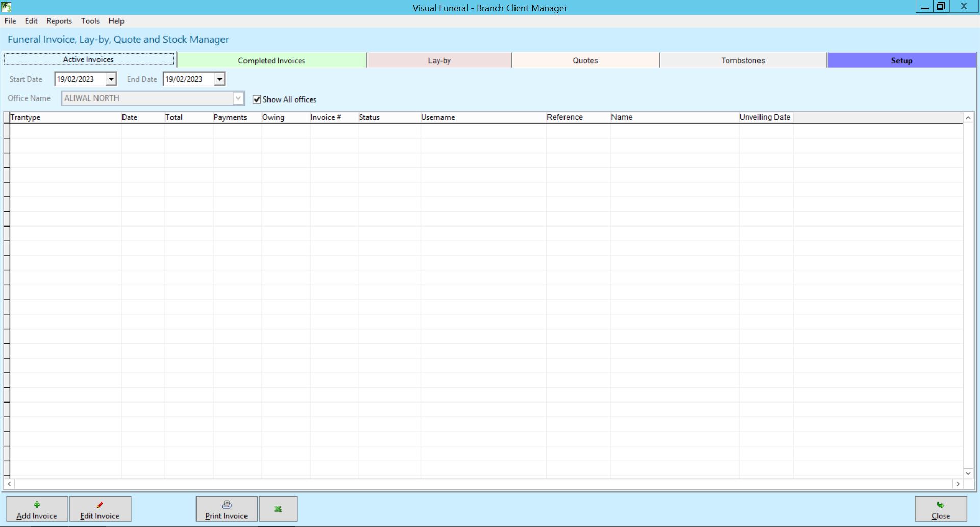This screenshot has height=527, width=980.
Task: Open the Tools menu
Action: [x=90, y=21]
